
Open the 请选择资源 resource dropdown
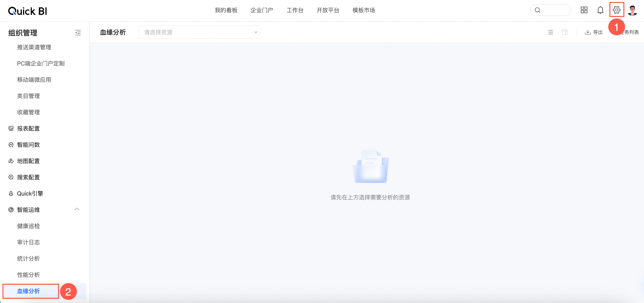200,32
